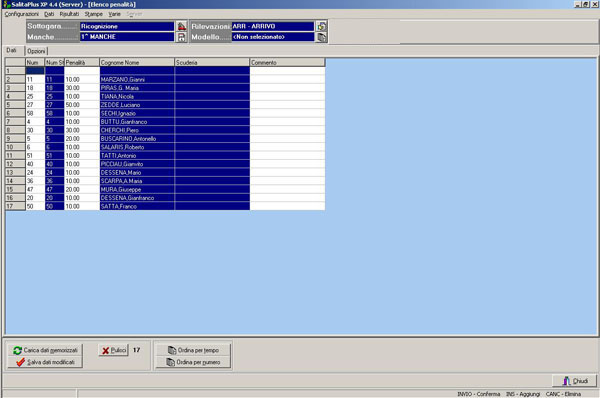Select the name cell BUSCARINO,Antonello

pyautogui.click(x=137, y=139)
